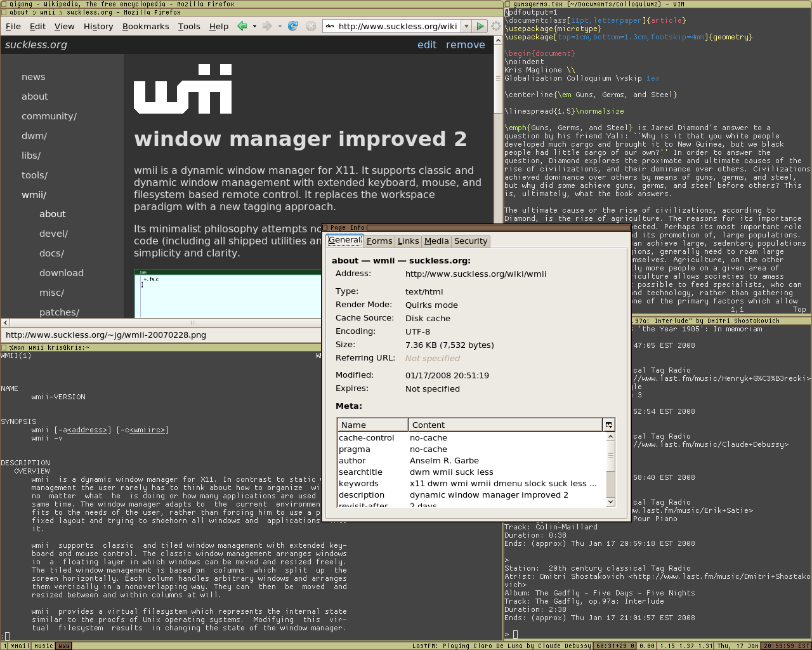
Task: Click the greyed-out Stop loading icon
Action: pyautogui.click(x=311, y=26)
